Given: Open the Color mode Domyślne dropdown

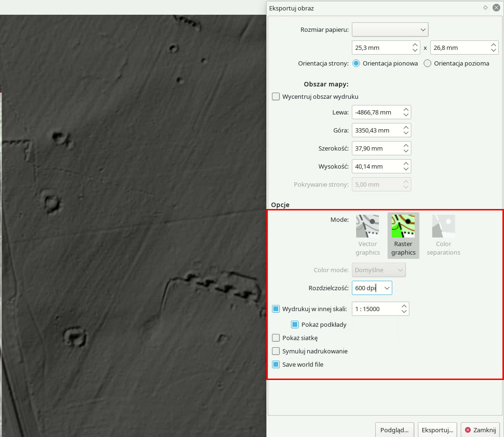Looking at the screenshot, I should 378,270.
